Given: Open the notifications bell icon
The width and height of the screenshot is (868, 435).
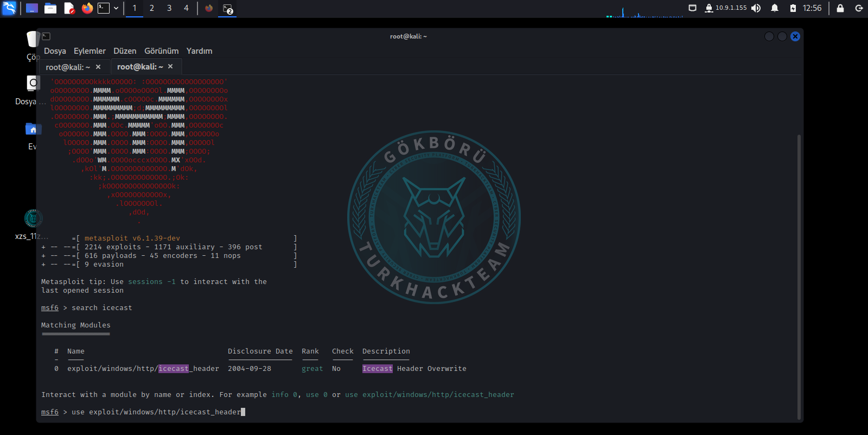Looking at the screenshot, I should pos(775,8).
